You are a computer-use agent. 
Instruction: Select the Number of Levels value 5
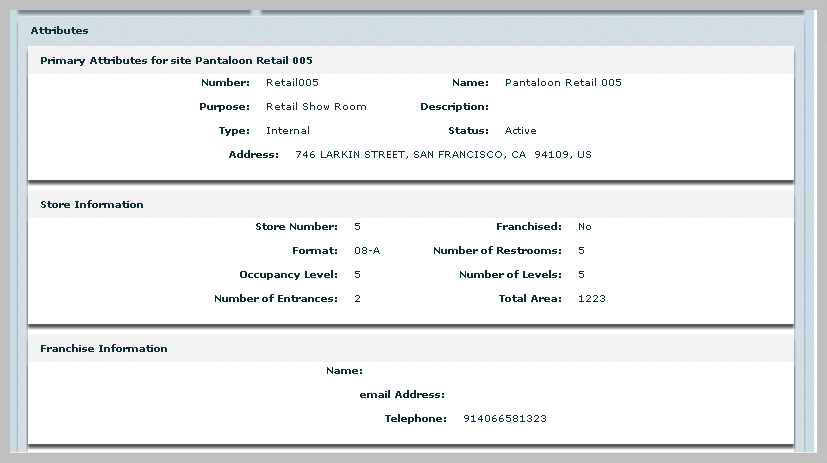581,275
